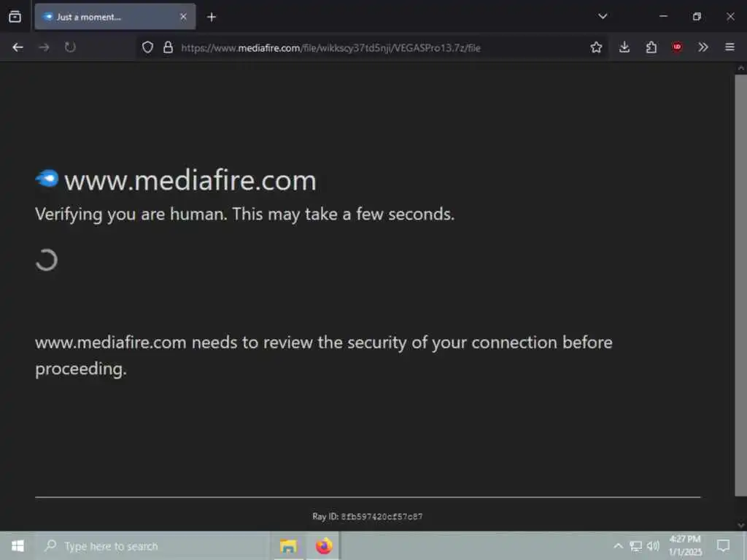The height and width of the screenshot is (560, 747).
Task: View site security padlock info
Action: point(168,47)
